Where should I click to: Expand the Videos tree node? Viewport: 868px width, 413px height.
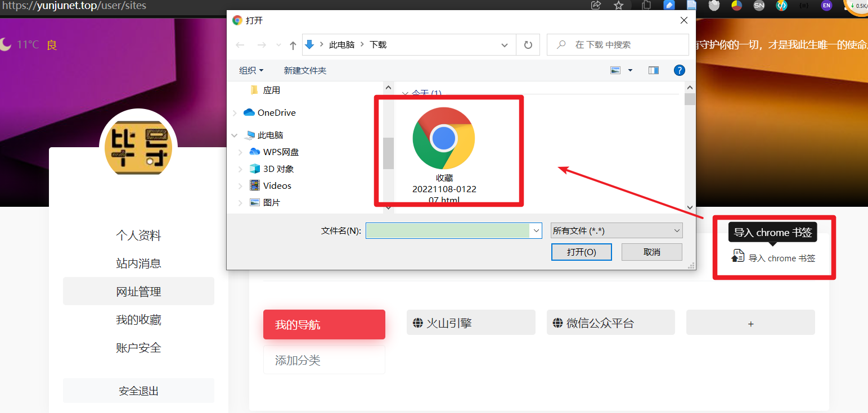[241, 186]
